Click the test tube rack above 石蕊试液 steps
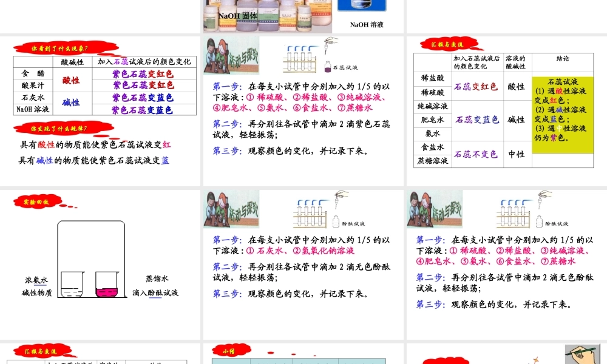 tap(300, 59)
